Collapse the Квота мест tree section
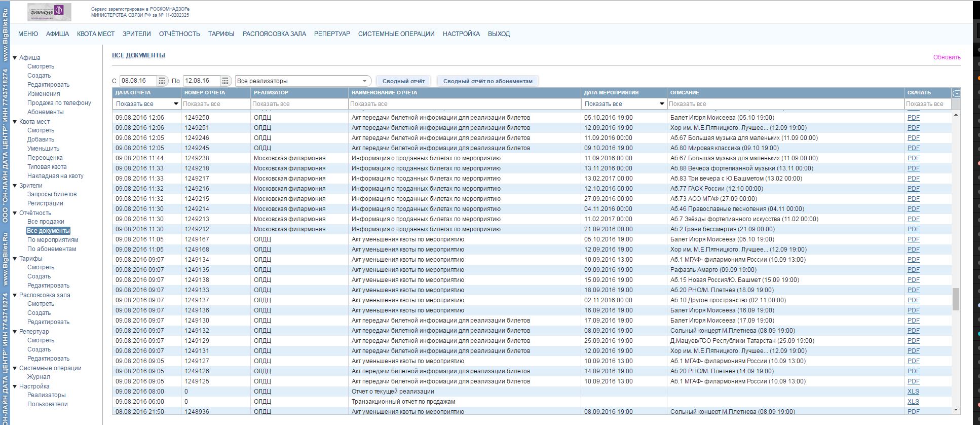The image size is (980, 425). (15, 122)
